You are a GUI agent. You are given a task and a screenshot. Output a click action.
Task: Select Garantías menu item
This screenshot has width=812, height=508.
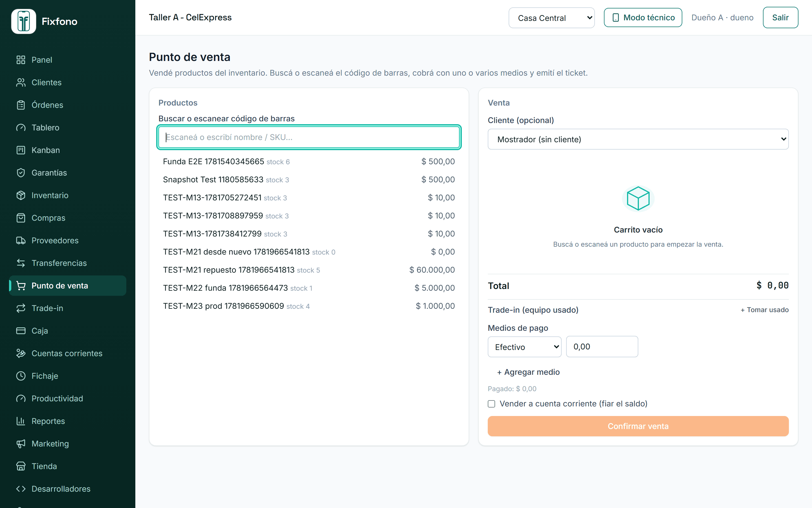(x=67, y=173)
